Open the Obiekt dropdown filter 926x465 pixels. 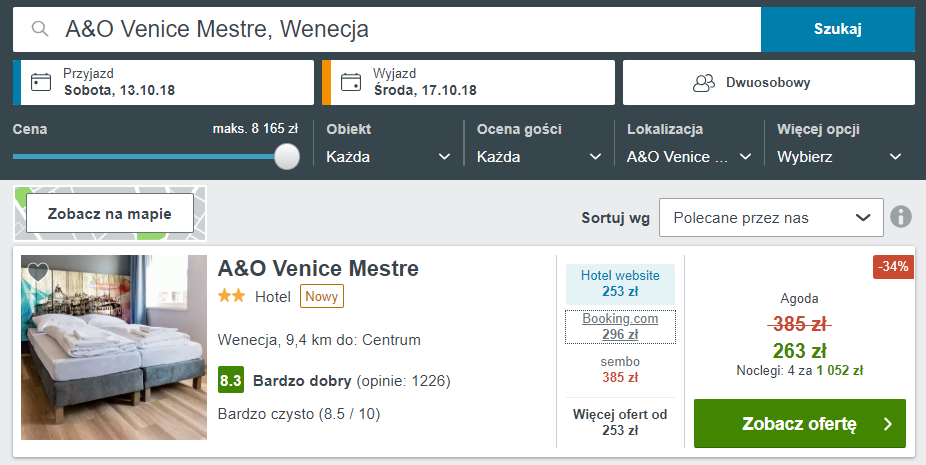[x=388, y=157]
